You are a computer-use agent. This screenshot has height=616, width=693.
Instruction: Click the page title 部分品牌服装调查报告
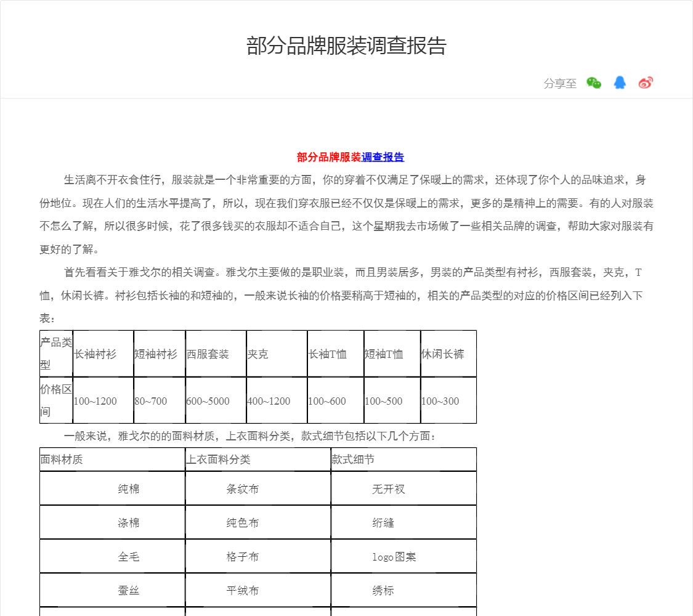(x=346, y=46)
